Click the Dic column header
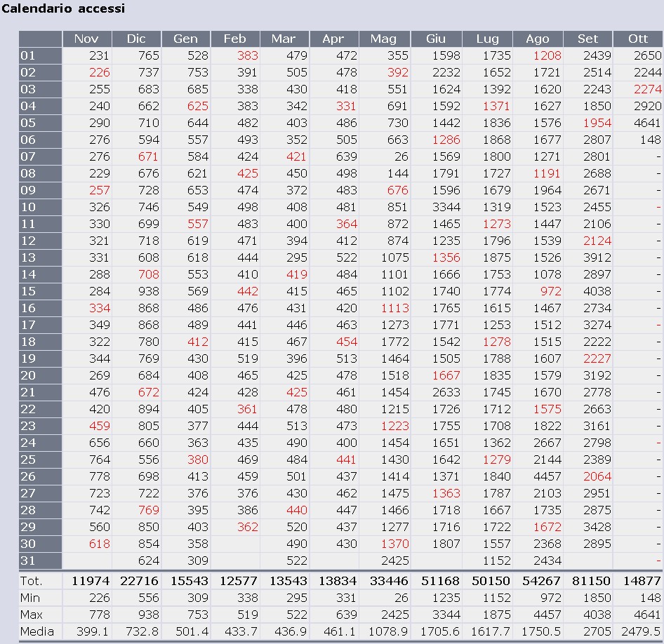This screenshot has height=644, width=664. tap(136, 39)
